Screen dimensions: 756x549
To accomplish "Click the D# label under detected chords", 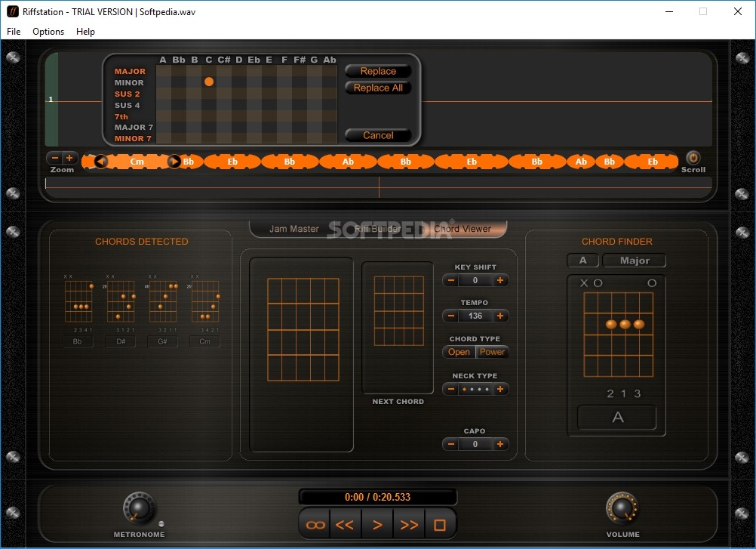I will (121, 341).
